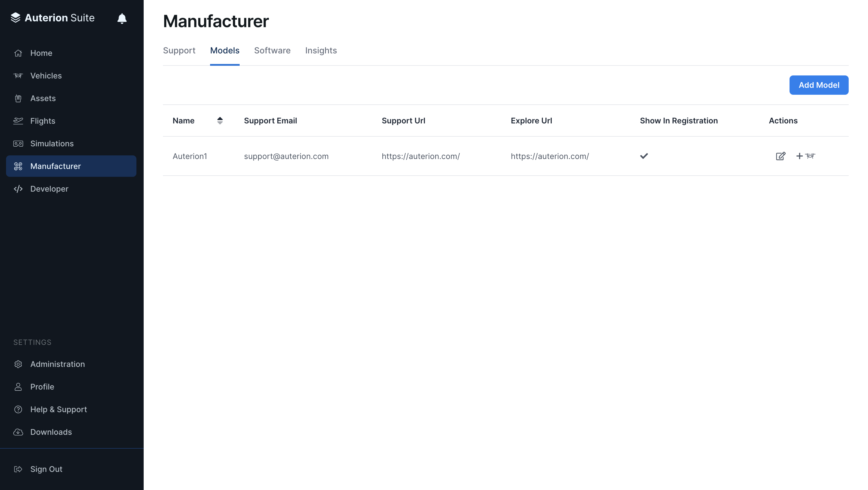The width and height of the screenshot is (868, 490).
Task: Click the notifications bell icon
Action: (122, 18)
